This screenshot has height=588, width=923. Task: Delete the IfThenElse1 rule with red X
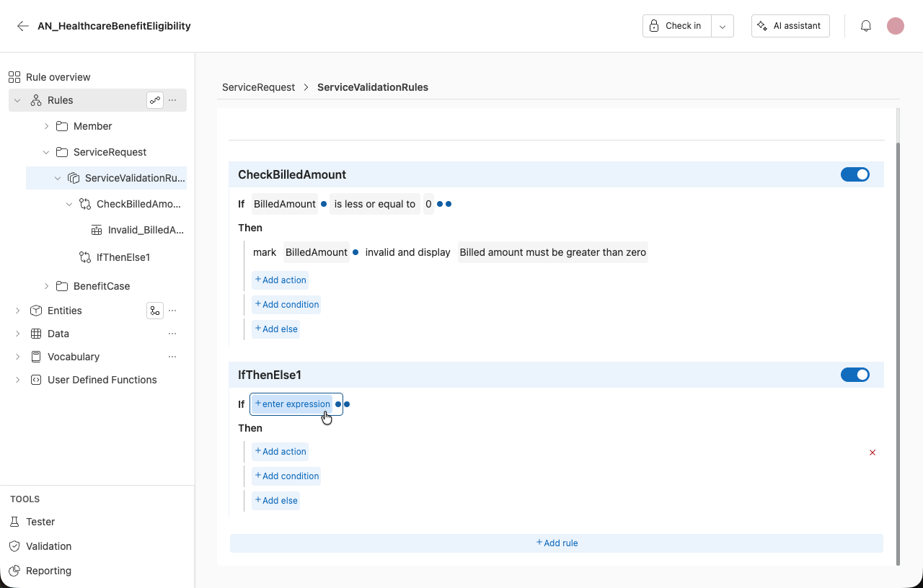point(873,453)
